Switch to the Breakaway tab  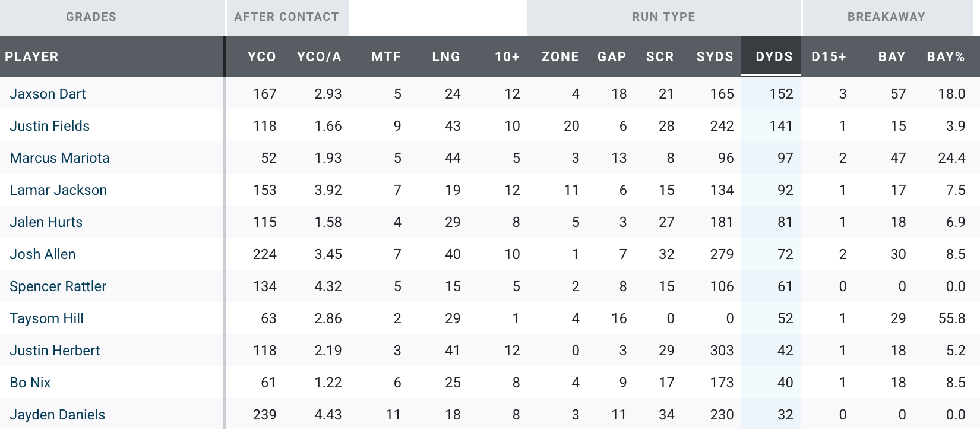point(886,17)
